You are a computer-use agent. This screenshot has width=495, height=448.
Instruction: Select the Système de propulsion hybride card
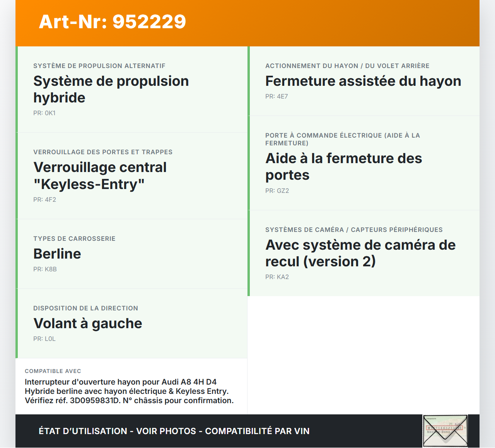click(131, 89)
